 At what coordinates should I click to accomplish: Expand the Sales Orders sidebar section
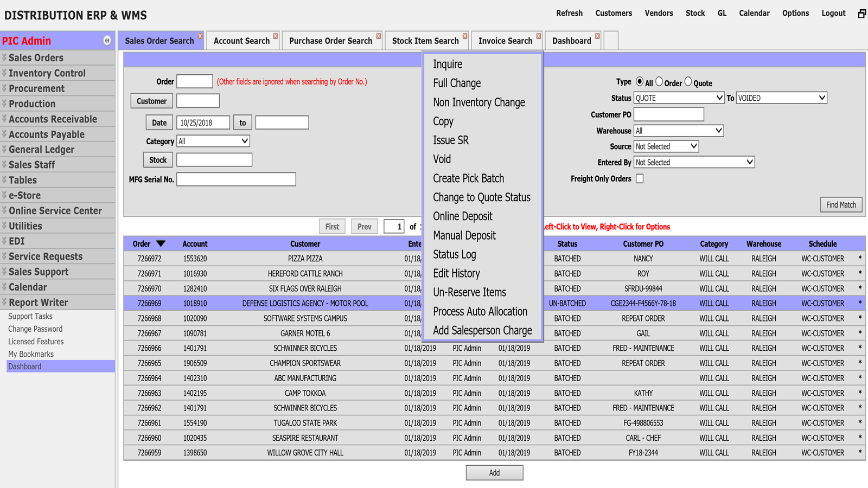point(58,57)
